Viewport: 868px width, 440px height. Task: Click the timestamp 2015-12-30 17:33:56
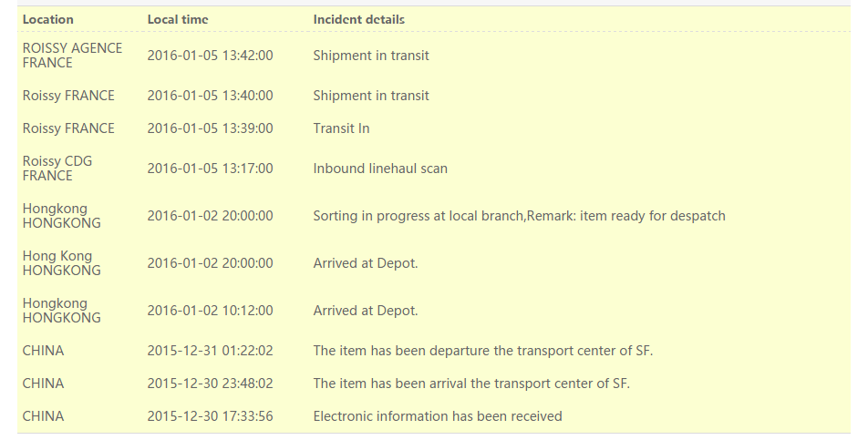coord(210,415)
